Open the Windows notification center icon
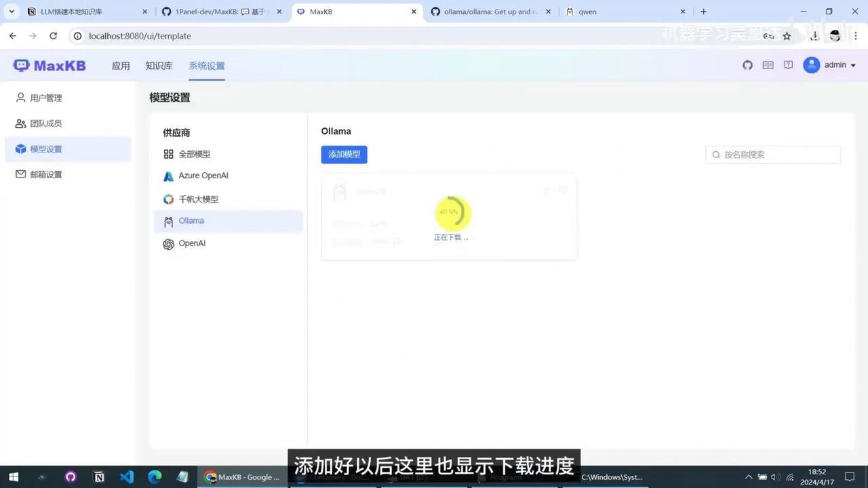Screen dimensions: 868x488 coord(851,477)
